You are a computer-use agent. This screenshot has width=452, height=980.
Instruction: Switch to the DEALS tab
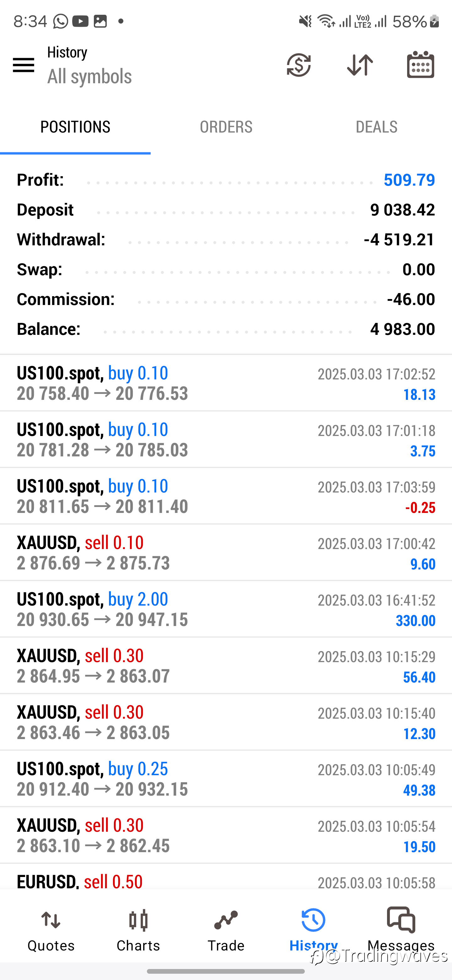click(x=376, y=127)
